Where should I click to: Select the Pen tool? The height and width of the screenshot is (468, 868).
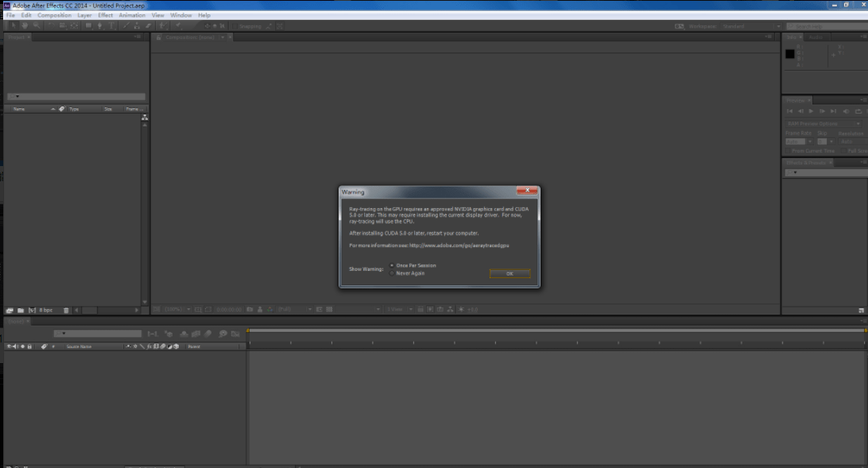click(x=99, y=26)
